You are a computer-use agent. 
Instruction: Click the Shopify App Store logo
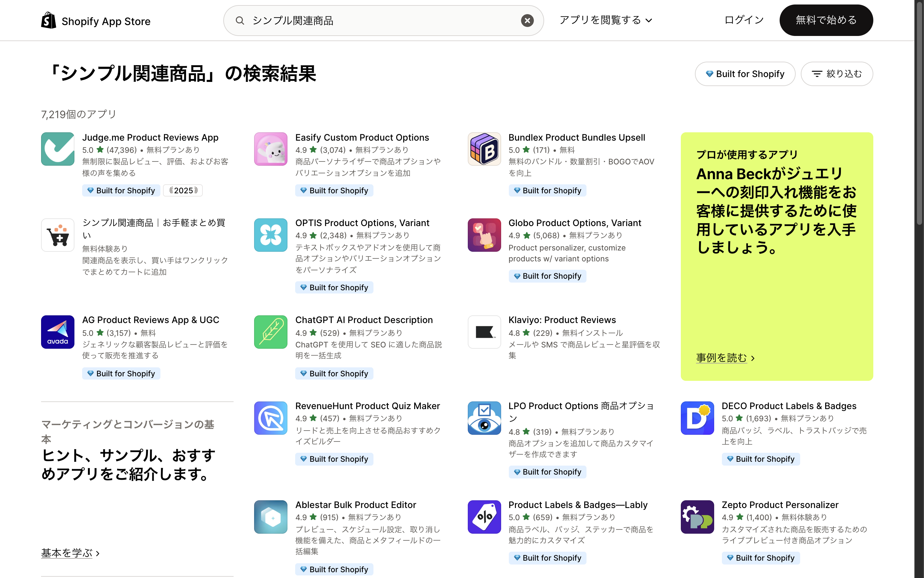(96, 21)
